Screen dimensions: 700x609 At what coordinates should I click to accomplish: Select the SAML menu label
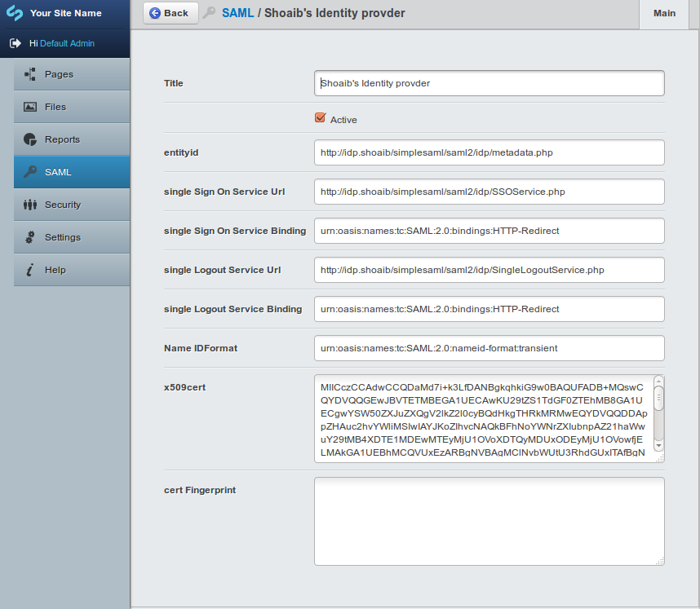coord(58,172)
